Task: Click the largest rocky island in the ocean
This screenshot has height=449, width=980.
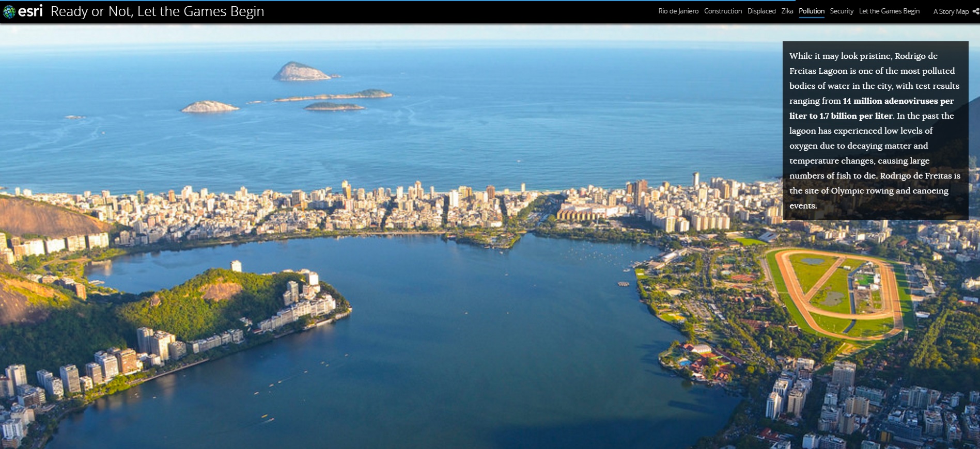Action: tap(300, 72)
